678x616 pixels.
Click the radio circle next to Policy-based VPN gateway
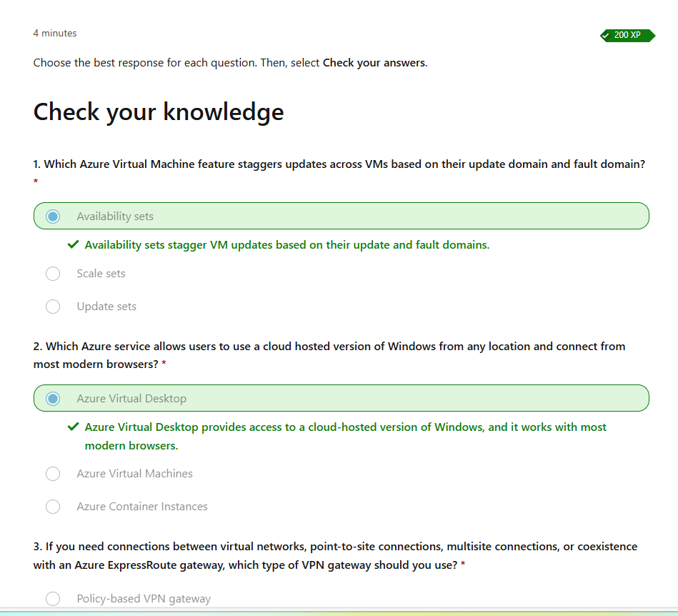(x=52, y=598)
